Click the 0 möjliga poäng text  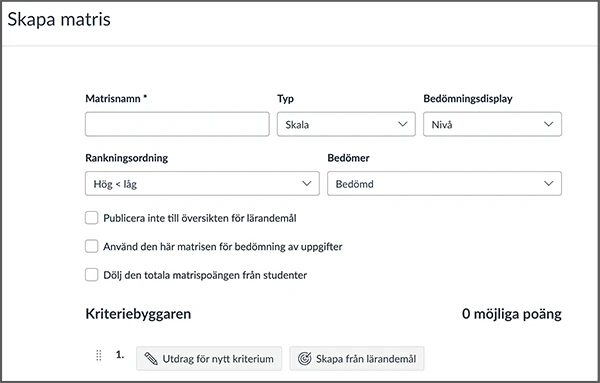coord(512,314)
